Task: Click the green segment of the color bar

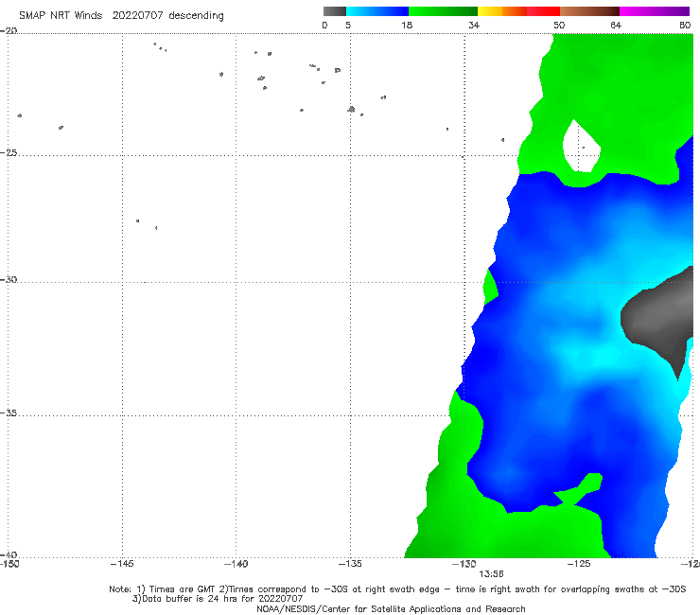Action: 443,11
